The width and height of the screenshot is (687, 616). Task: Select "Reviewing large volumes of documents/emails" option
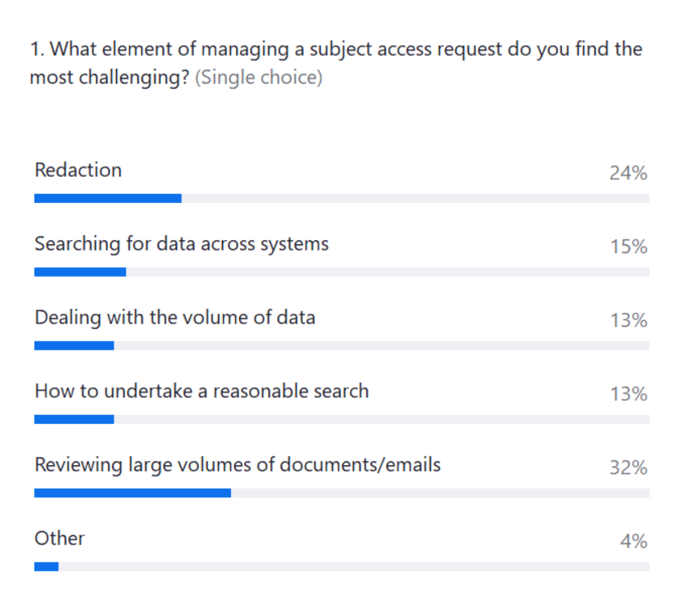(x=238, y=465)
